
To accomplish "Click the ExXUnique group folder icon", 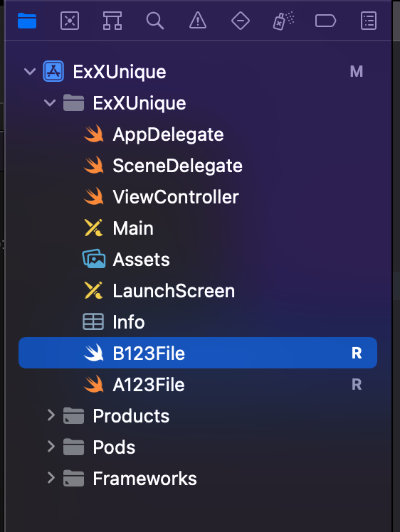I will click(74, 103).
